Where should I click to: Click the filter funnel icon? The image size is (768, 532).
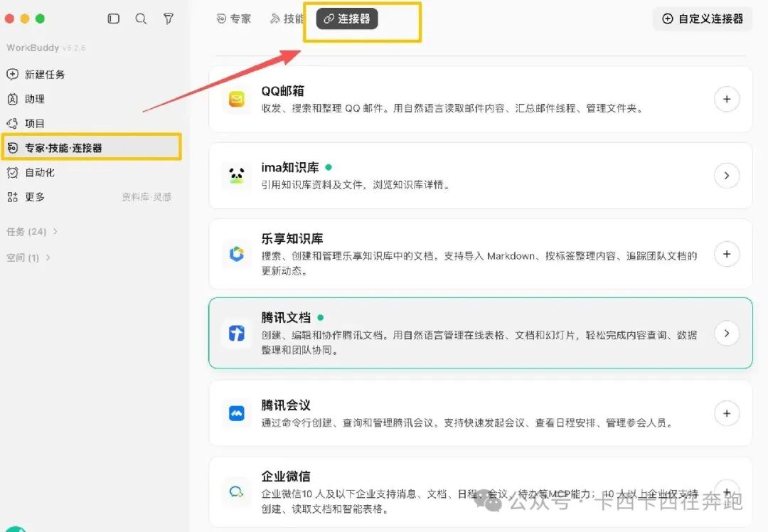point(169,18)
